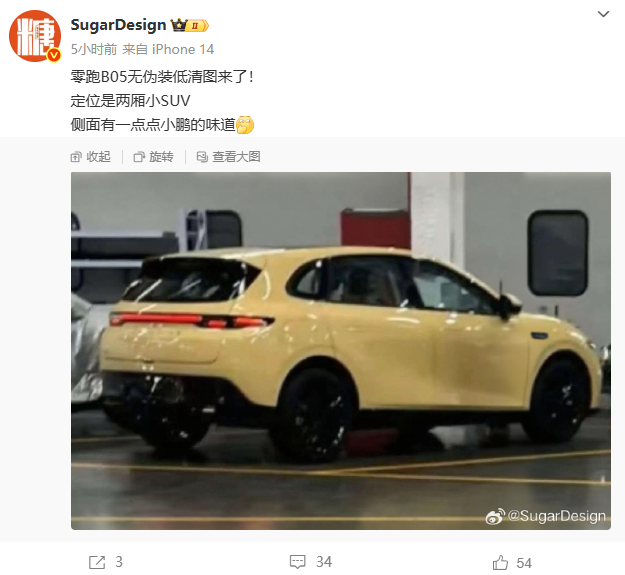Click the like count 54
The height and width of the screenshot is (575, 625).
pos(524,563)
